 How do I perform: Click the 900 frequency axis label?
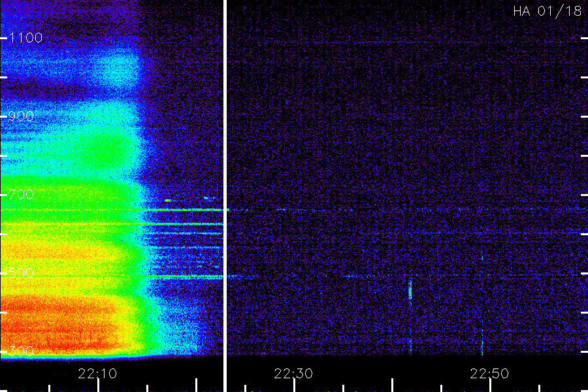tap(21, 116)
